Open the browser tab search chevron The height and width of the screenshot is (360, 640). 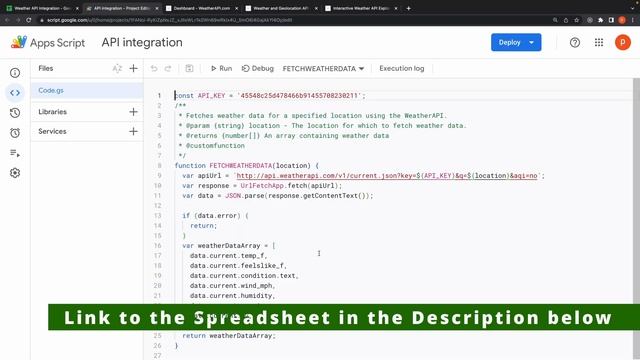pos(633,8)
